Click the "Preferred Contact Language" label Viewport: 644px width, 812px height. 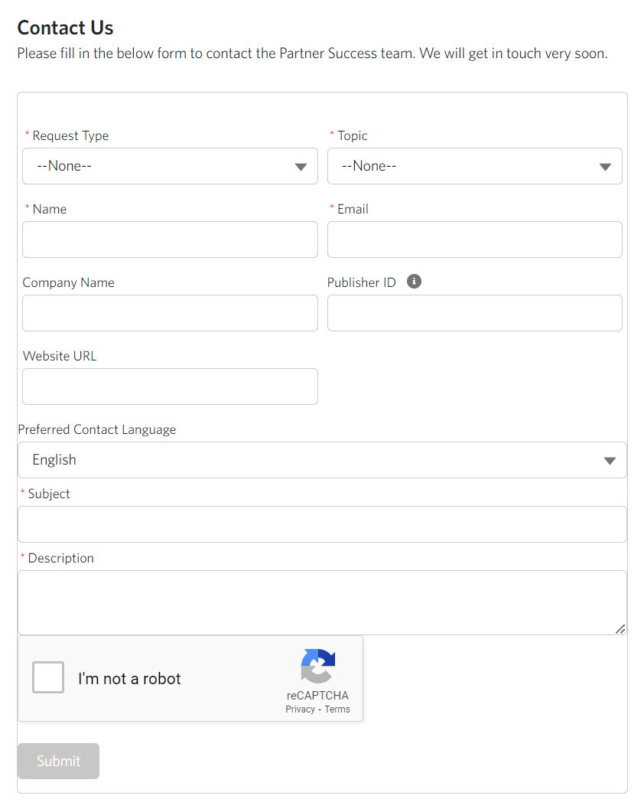point(96,429)
